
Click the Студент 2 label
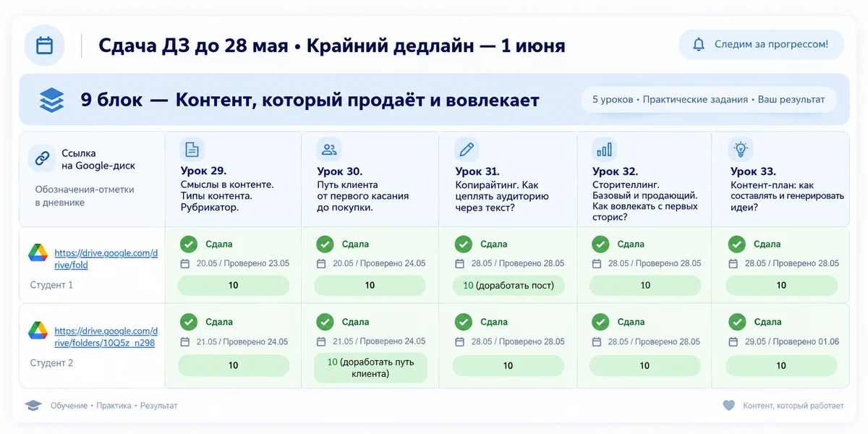[x=51, y=363]
